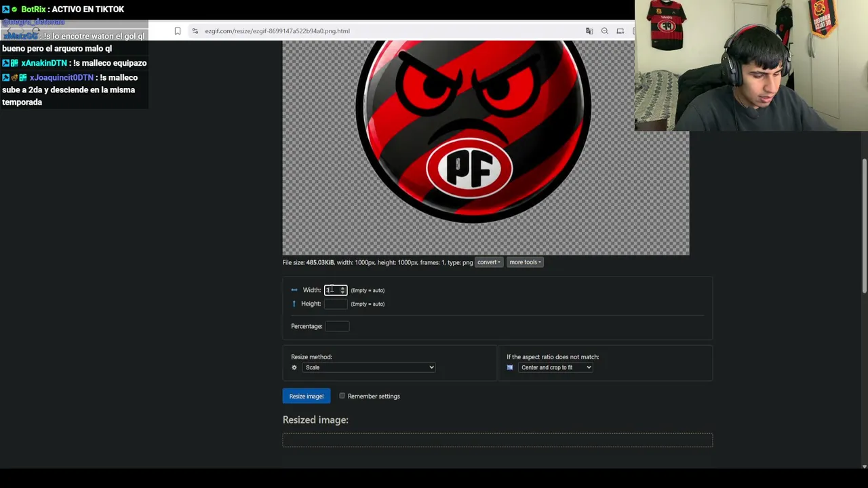The height and width of the screenshot is (488, 868).
Task: Click the zoom magnifier icon in address bar
Action: (x=605, y=30)
